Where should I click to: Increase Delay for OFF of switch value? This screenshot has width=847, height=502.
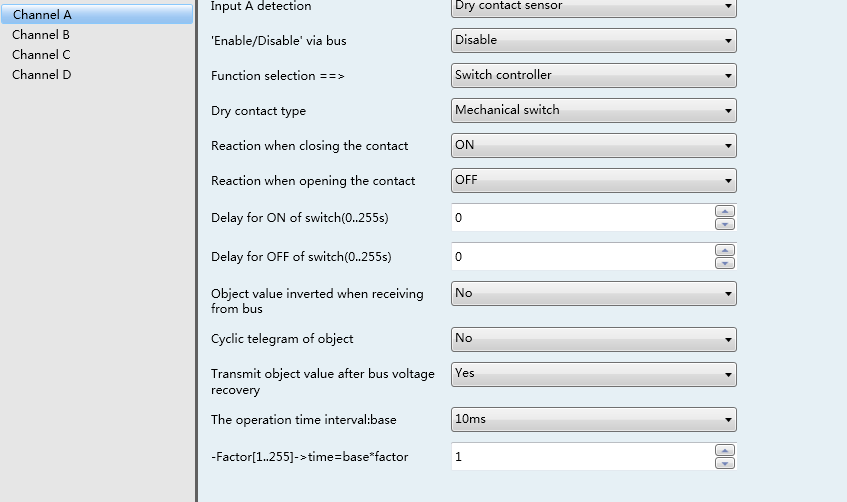[x=725, y=250]
